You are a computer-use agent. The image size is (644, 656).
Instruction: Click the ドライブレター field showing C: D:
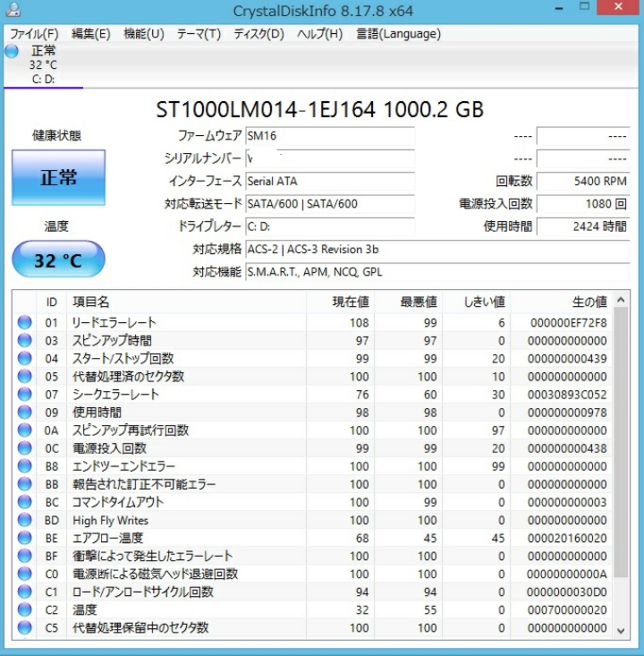[x=330, y=226]
